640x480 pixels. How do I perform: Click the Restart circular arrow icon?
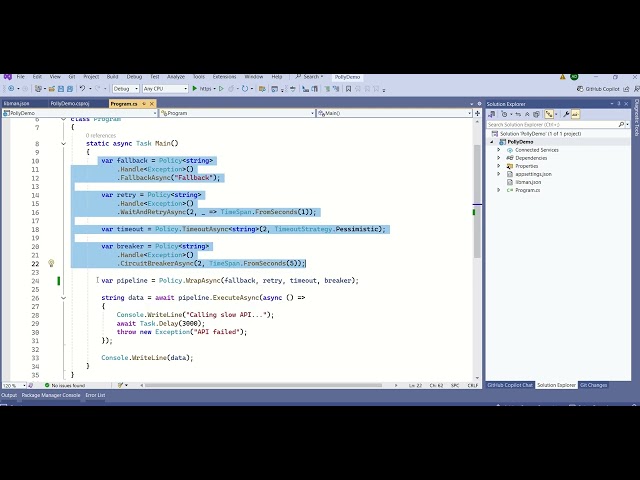coord(244,89)
